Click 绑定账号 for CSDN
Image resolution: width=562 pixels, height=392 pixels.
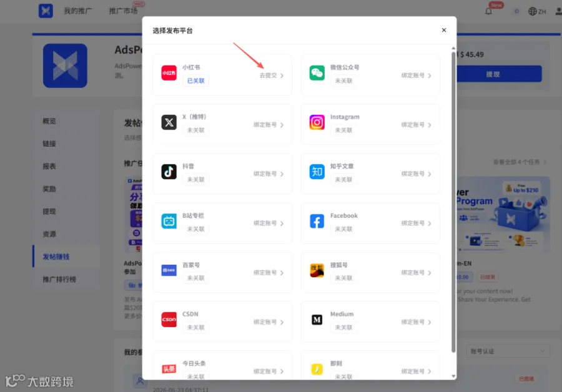coord(269,323)
